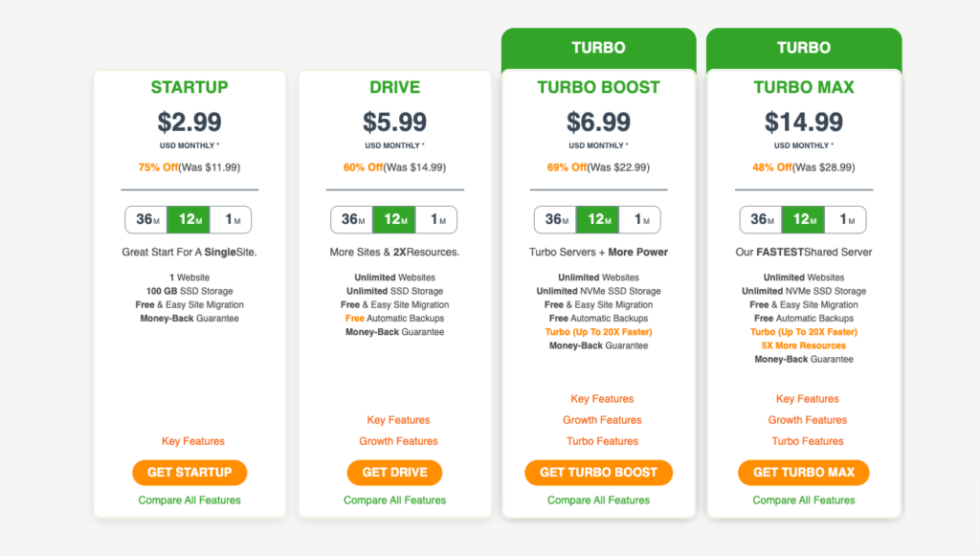Select 1-month term for Startup plan
The width and height of the screenshot is (980, 556).
tap(231, 220)
